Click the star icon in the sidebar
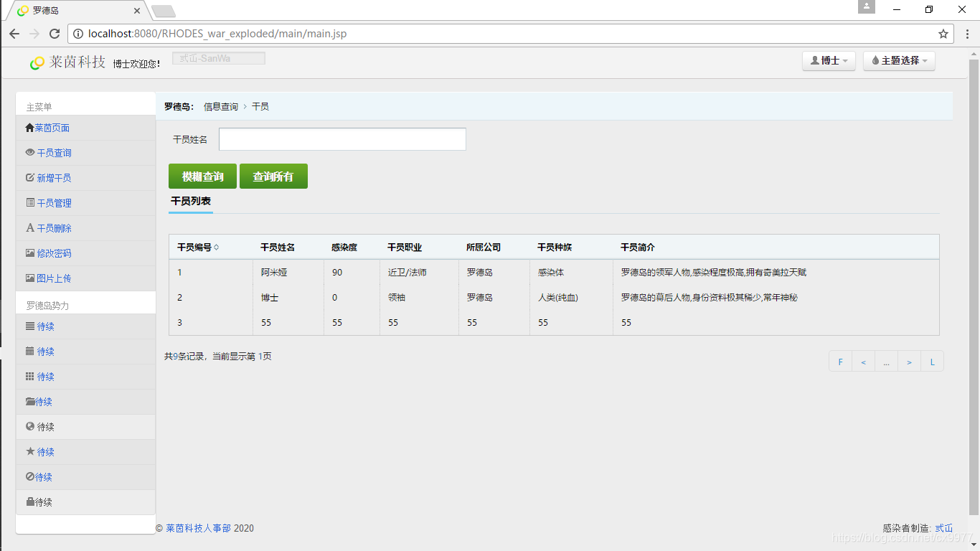Image resolution: width=980 pixels, height=551 pixels. 30,452
